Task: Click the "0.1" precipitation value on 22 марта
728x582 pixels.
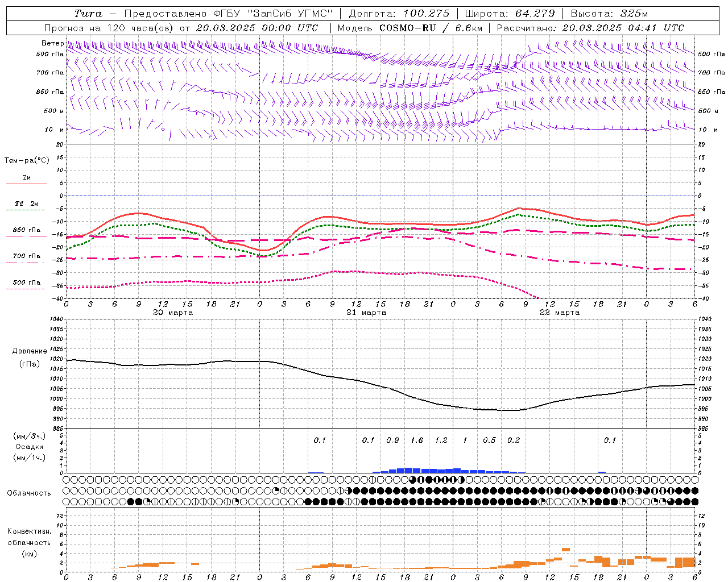Action: click(x=610, y=440)
